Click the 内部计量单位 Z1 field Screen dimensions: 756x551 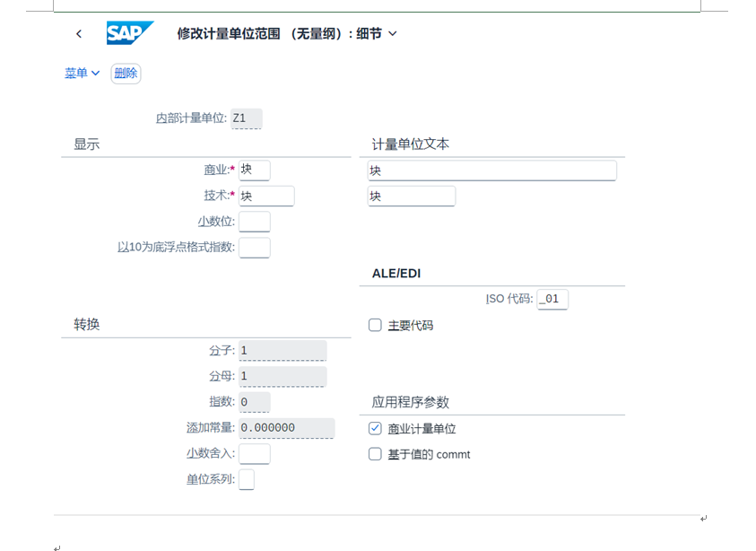(247, 118)
